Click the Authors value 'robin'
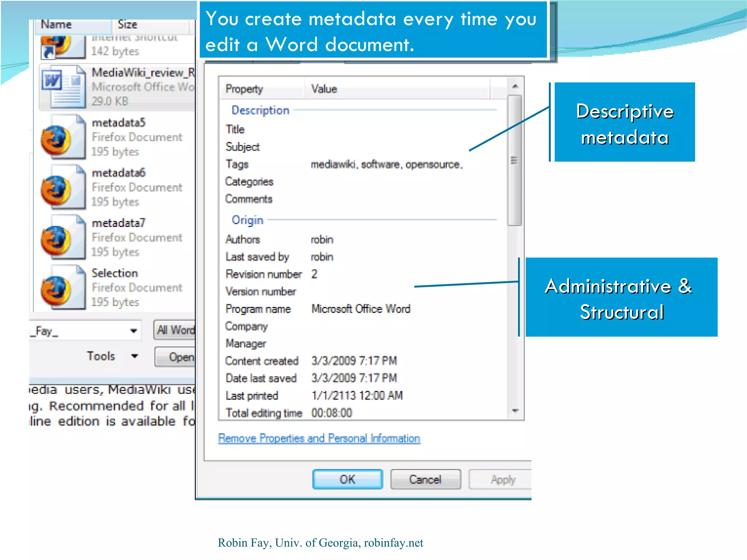 pyautogui.click(x=322, y=240)
